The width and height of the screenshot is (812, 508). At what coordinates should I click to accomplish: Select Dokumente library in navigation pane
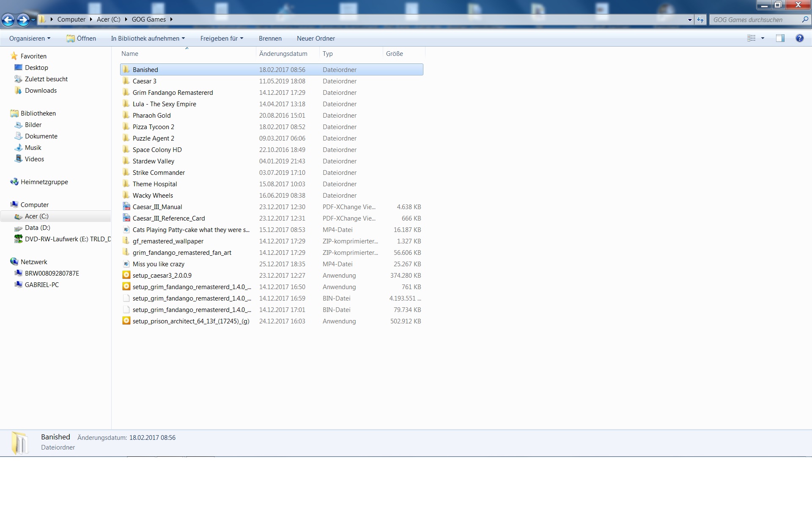(x=41, y=136)
